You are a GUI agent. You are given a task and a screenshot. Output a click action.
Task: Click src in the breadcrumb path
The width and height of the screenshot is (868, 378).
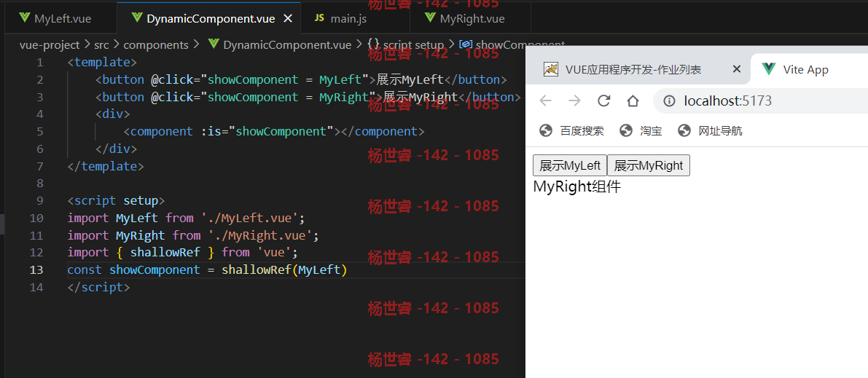pos(101,45)
